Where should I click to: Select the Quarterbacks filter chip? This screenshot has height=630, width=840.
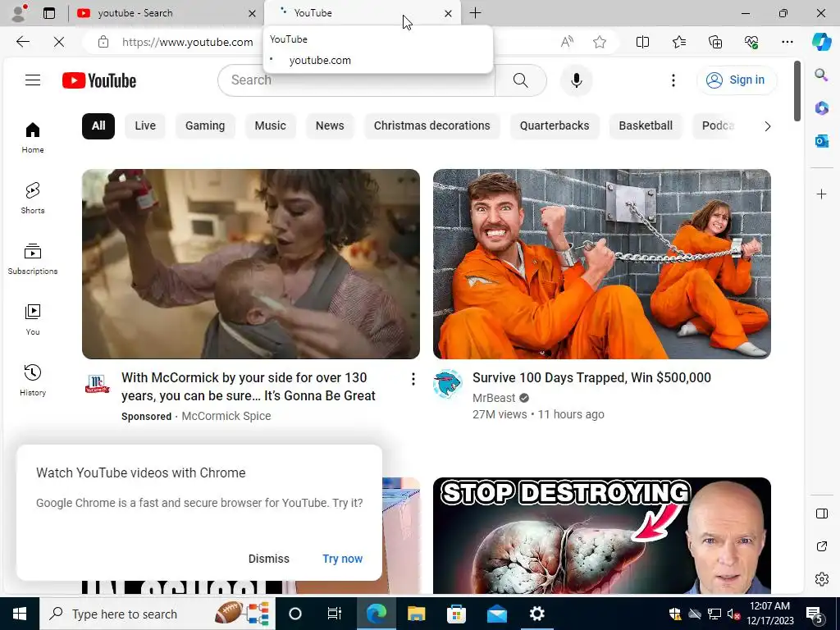click(x=555, y=126)
